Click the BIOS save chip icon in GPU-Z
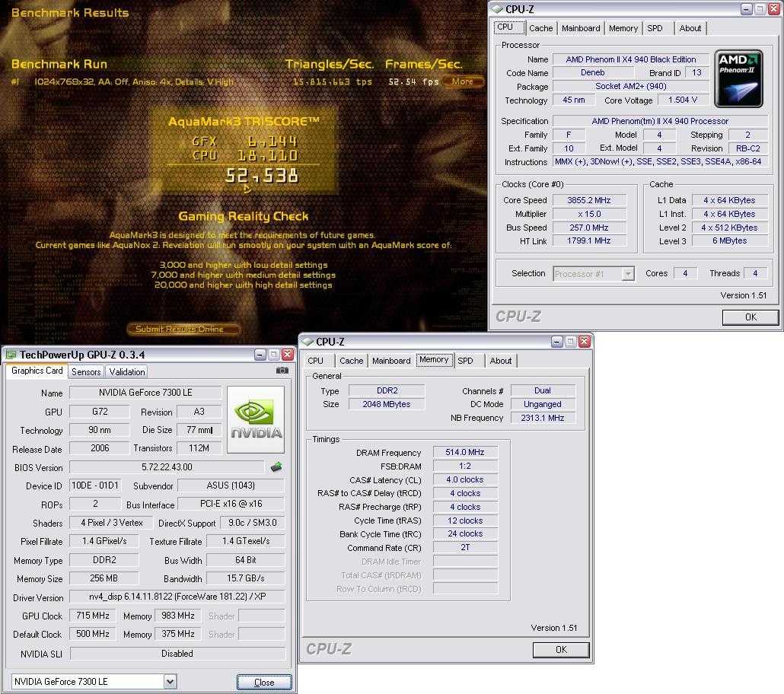 pyautogui.click(x=276, y=467)
